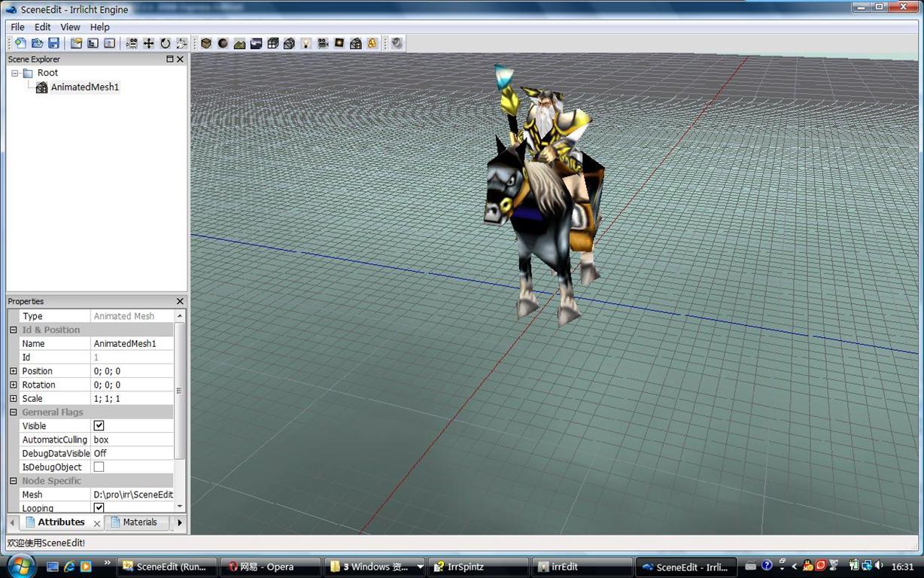
Task: Expand the Scale property row
Action: pyautogui.click(x=13, y=398)
